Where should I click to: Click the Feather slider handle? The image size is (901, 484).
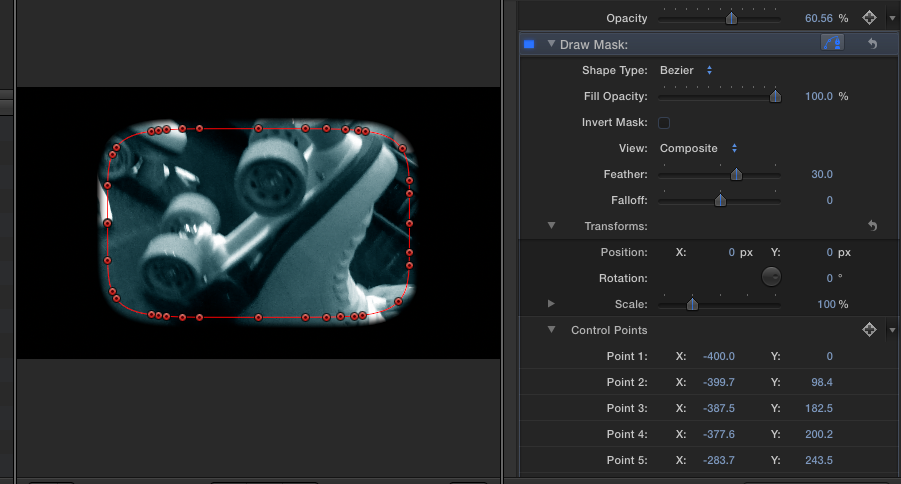click(x=736, y=175)
